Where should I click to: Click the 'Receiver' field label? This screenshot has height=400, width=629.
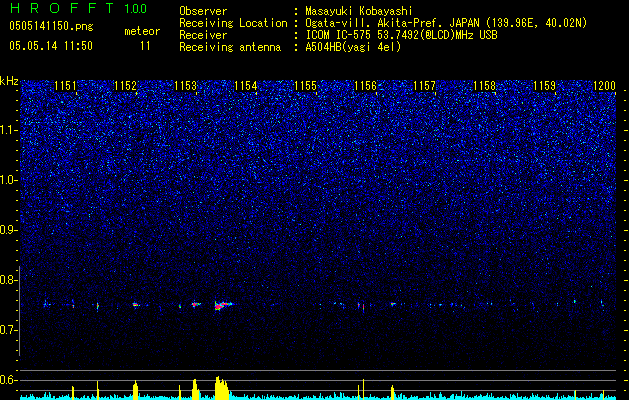(x=203, y=35)
